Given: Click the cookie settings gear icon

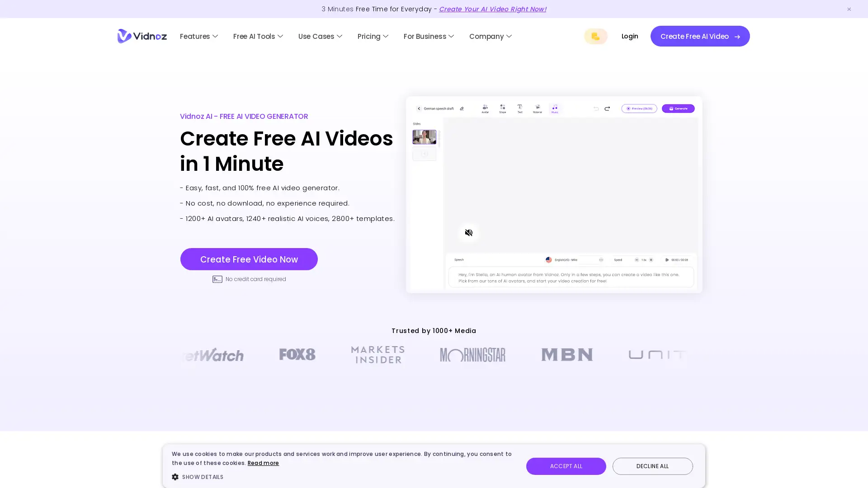Looking at the screenshot, I should tap(175, 477).
